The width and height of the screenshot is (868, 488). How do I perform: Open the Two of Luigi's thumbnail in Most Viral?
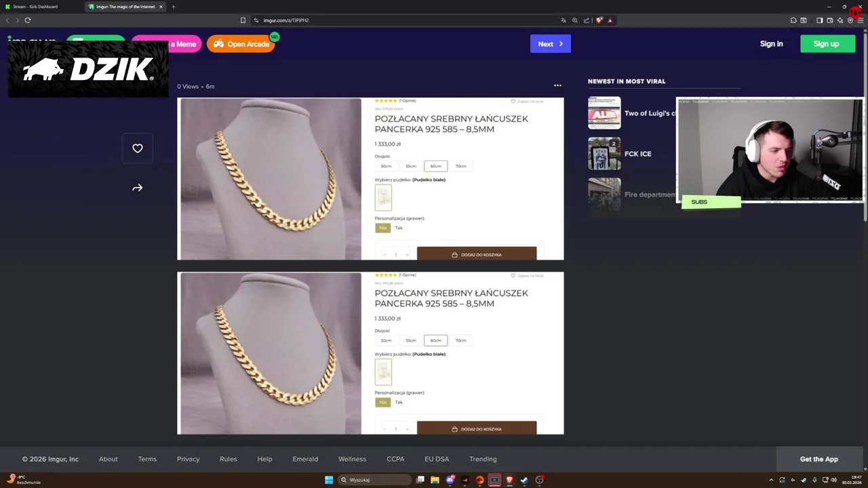pyautogui.click(x=604, y=113)
